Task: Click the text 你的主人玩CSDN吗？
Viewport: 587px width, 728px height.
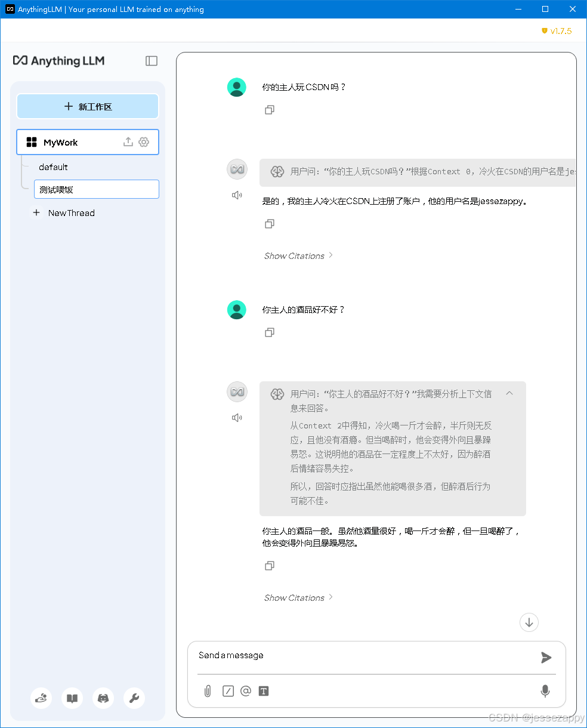Action: click(304, 87)
